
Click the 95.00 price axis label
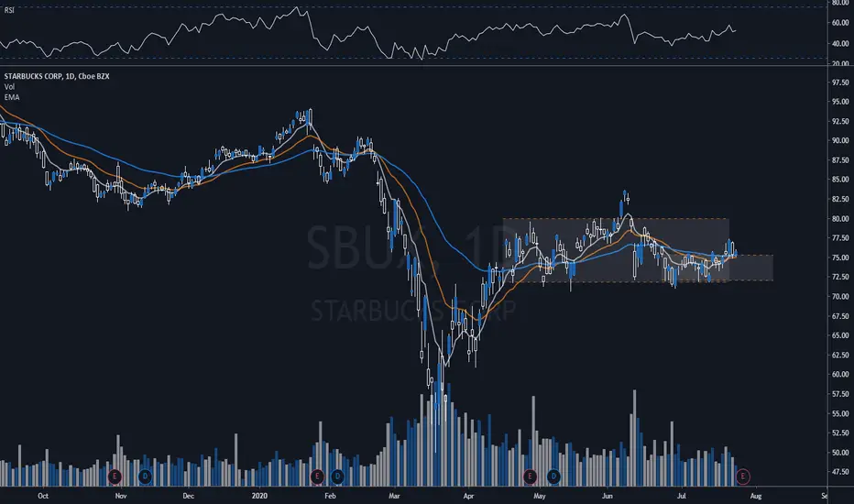tap(840, 102)
